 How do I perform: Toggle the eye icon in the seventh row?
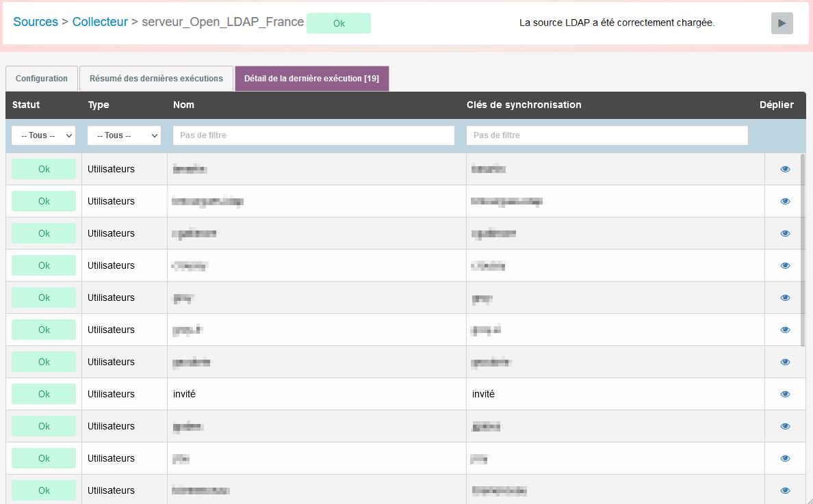point(785,362)
